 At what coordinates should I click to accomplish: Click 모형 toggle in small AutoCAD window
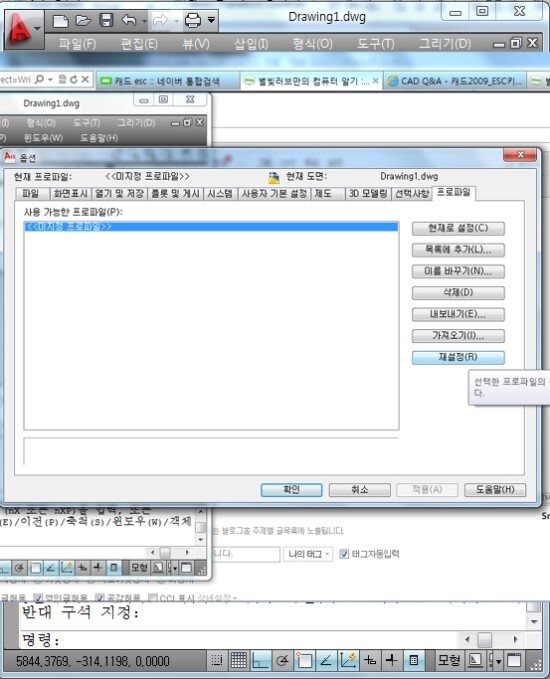click(x=139, y=567)
